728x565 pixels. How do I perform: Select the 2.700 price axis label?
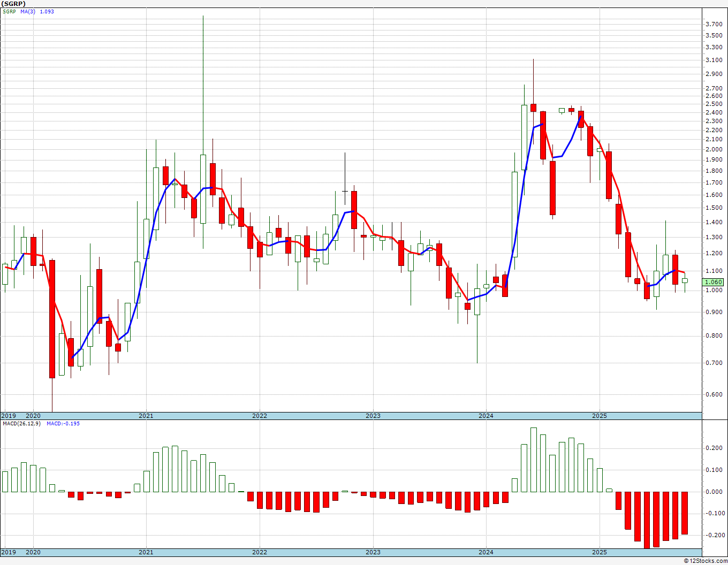(714, 88)
